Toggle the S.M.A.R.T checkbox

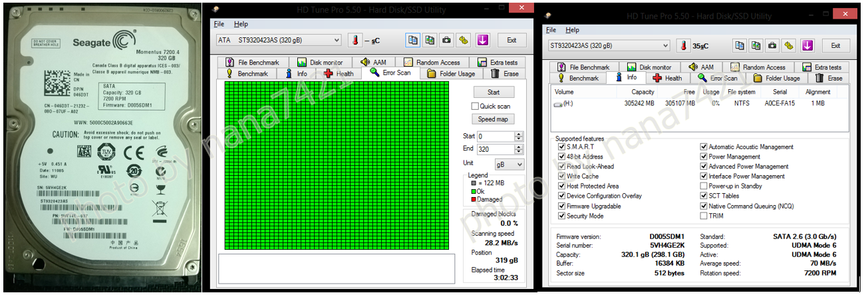pos(562,147)
